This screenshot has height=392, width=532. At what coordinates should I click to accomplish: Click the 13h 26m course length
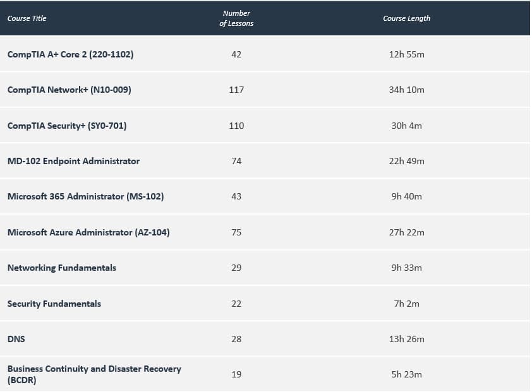pyautogui.click(x=406, y=339)
